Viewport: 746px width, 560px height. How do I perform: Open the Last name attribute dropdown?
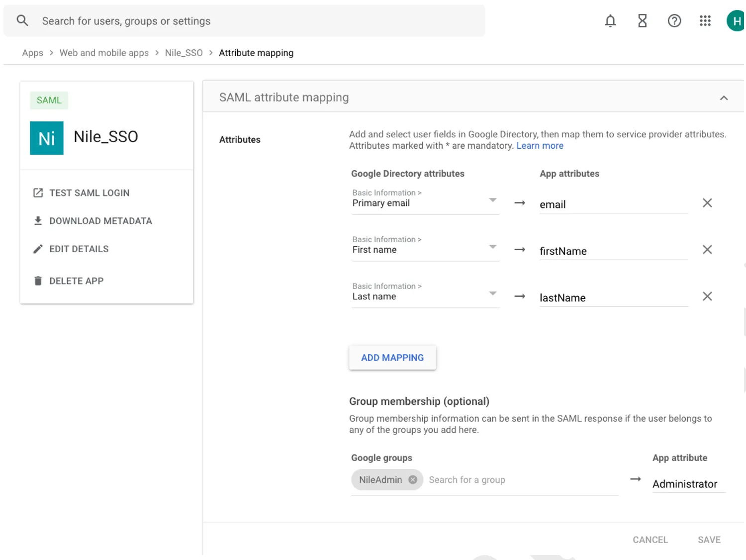[x=425, y=294]
